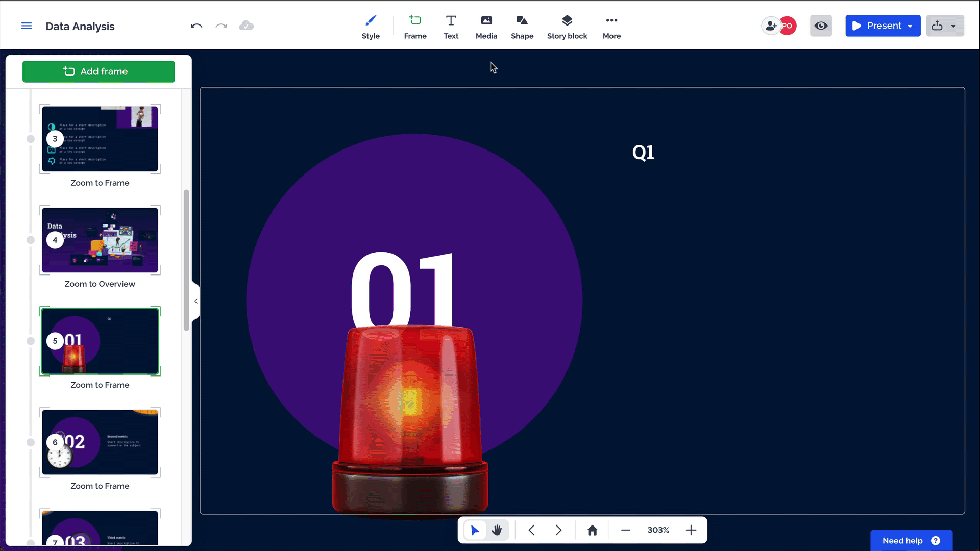Screen dimensions: 980x551
Task: Click the frame panel scrollbar
Action: pyautogui.click(x=186, y=260)
